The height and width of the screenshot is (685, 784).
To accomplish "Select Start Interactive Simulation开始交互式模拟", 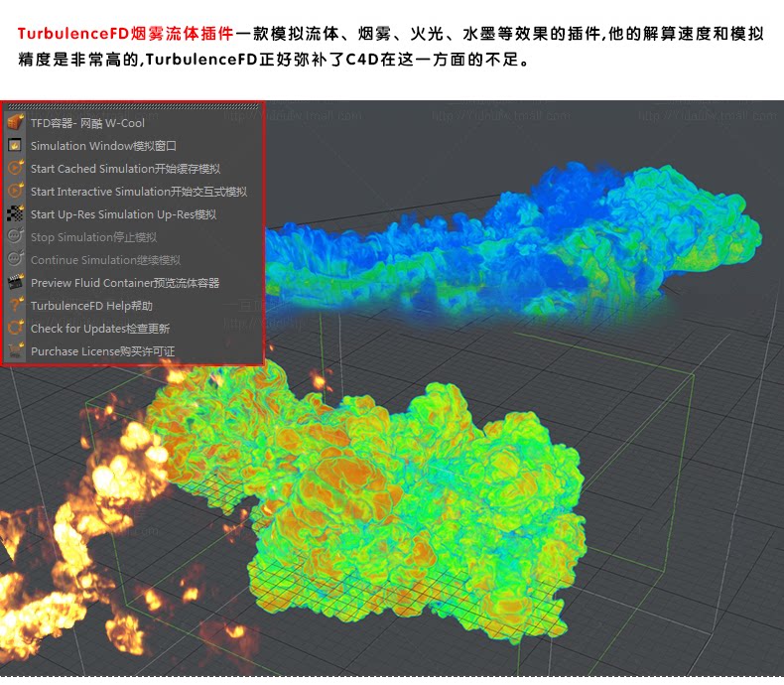I will tap(139, 192).
